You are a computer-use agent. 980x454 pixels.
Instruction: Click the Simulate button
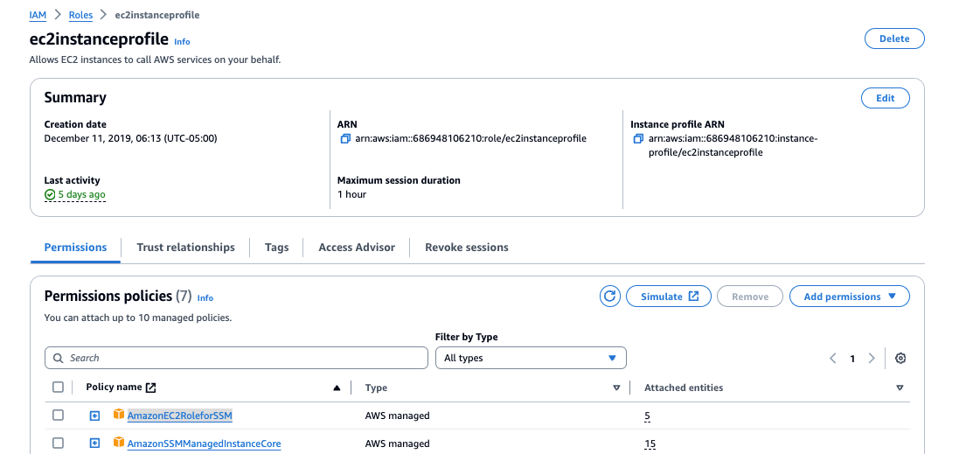(668, 297)
